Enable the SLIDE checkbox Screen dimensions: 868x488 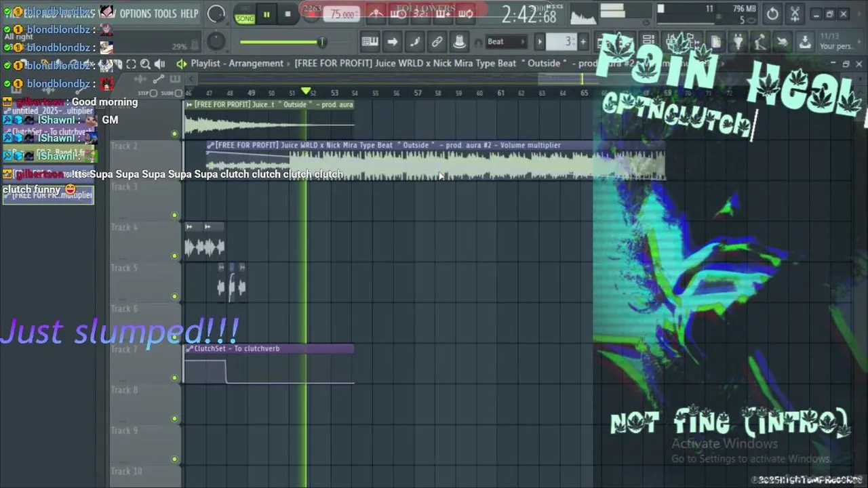point(179,93)
